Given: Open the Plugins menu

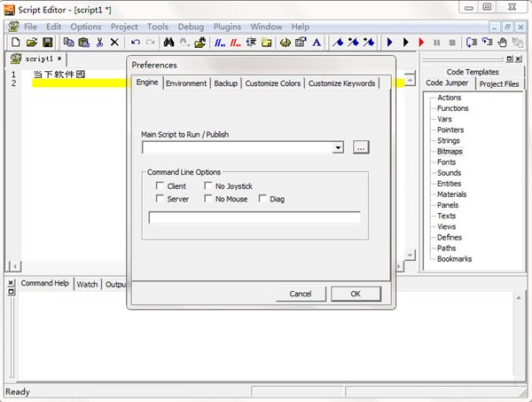Looking at the screenshot, I should coord(227,27).
